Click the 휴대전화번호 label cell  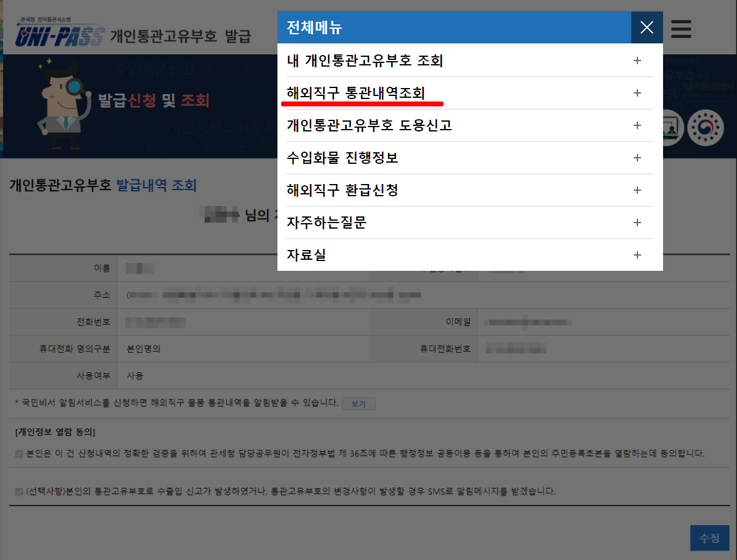pos(424,349)
